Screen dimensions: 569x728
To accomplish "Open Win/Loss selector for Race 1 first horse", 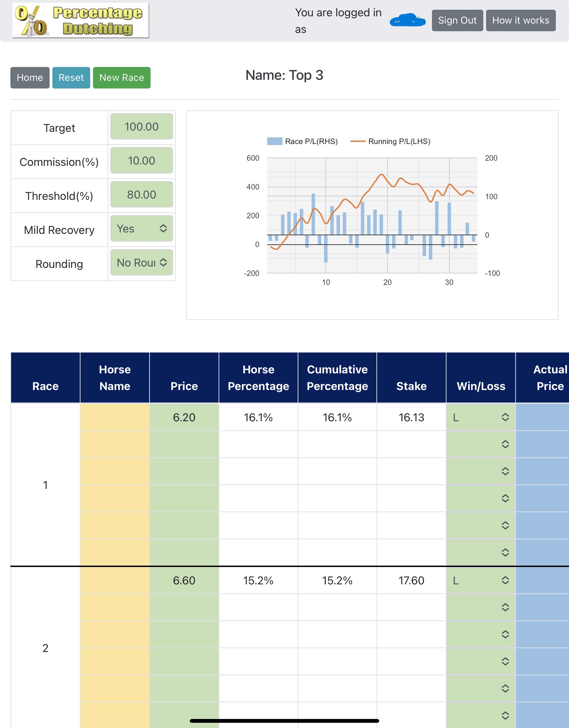I will tap(481, 417).
